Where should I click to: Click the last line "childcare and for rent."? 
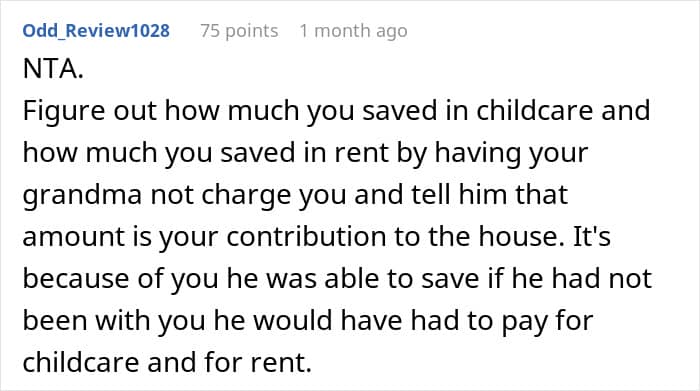(x=167, y=362)
